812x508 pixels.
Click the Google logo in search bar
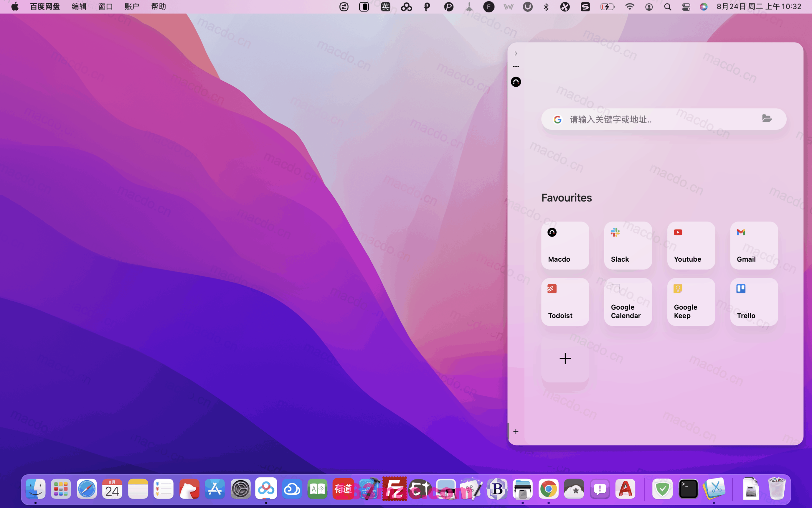coord(558,119)
